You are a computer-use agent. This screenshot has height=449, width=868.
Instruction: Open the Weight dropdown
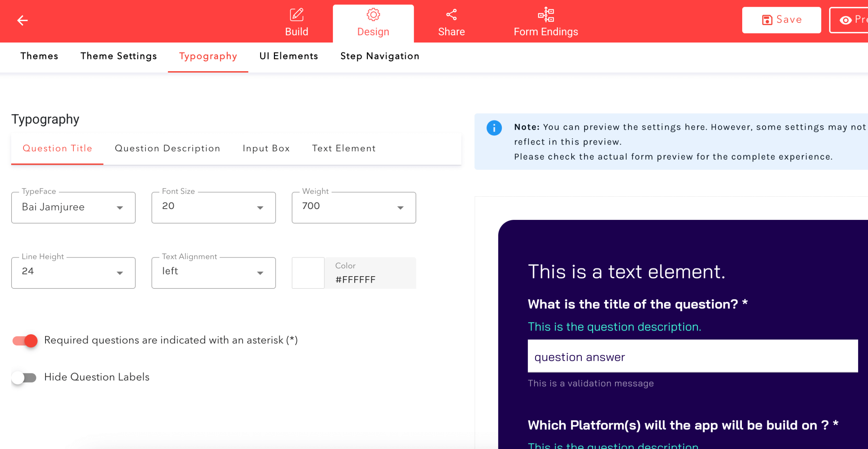(x=354, y=208)
